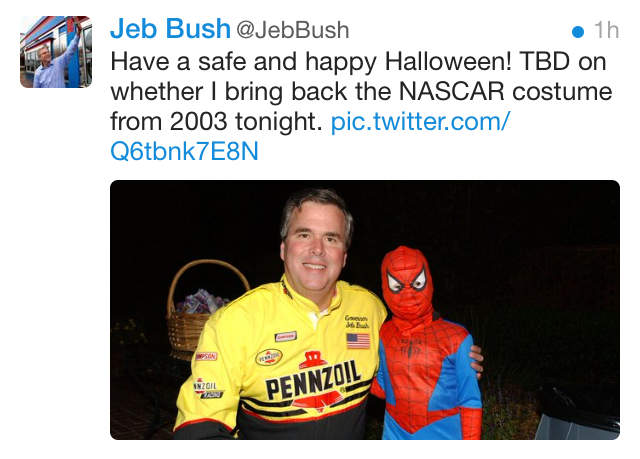Open the tweet author's profile avatar
This screenshot has width=640, height=459.
point(56,52)
